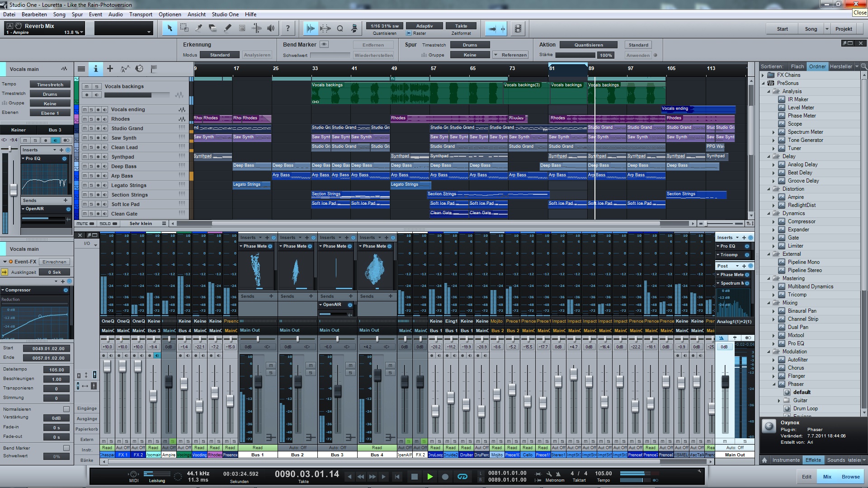Toggle Bend Marker visibility eye button
The image size is (868, 488).
pyautogui.click(x=324, y=44)
